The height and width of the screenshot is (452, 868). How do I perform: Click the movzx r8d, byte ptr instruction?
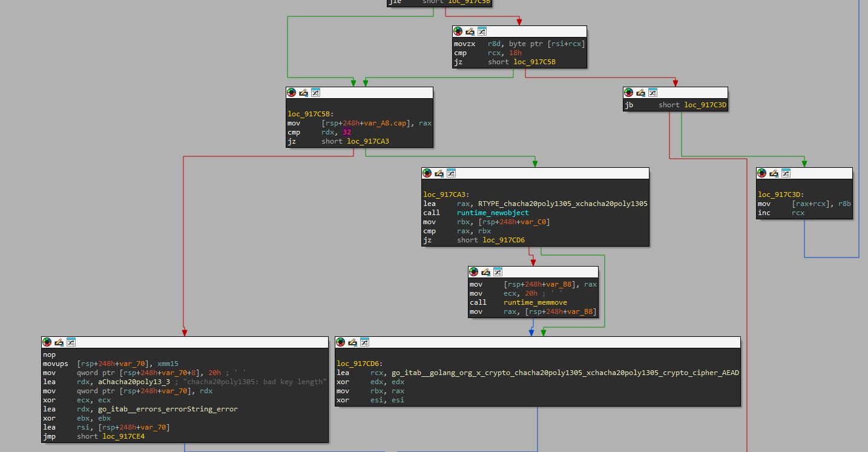520,44
